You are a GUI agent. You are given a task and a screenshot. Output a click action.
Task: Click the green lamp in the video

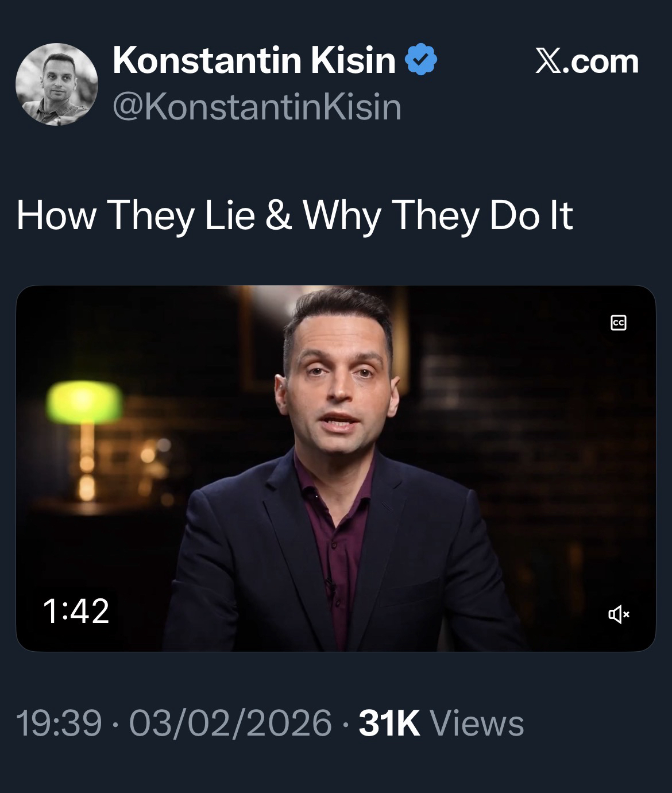pos(84,400)
